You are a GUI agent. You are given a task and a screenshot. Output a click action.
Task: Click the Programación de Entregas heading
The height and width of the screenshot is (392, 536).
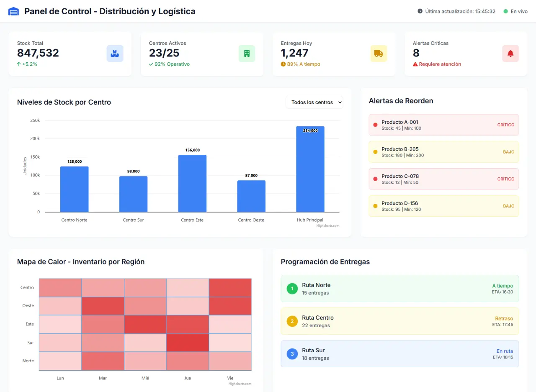coord(325,262)
